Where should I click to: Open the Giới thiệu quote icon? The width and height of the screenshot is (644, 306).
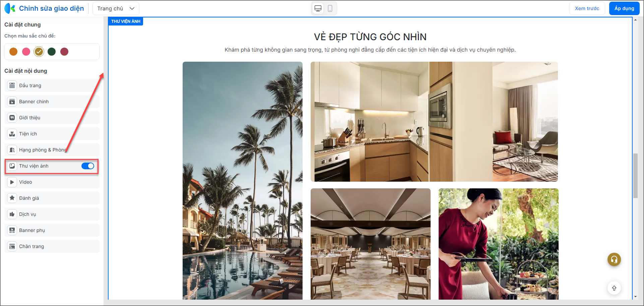12,118
